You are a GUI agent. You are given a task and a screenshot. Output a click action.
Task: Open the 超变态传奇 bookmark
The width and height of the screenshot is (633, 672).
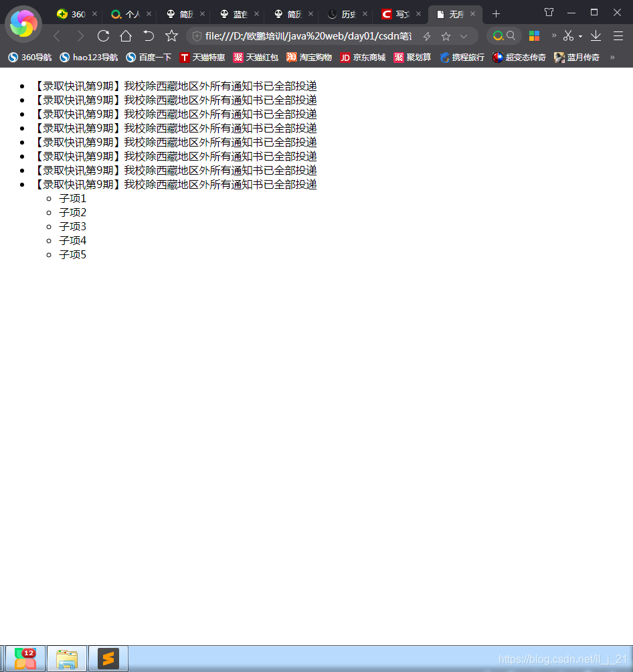(x=519, y=57)
